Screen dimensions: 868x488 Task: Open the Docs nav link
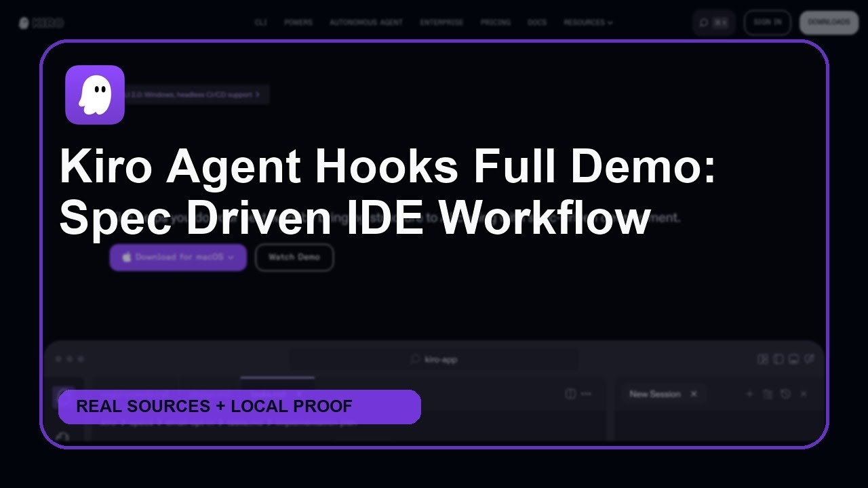[x=537, y=22]
